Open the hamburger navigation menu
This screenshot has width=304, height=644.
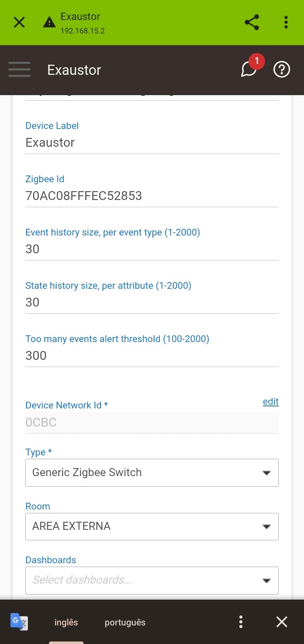point(19,70)
